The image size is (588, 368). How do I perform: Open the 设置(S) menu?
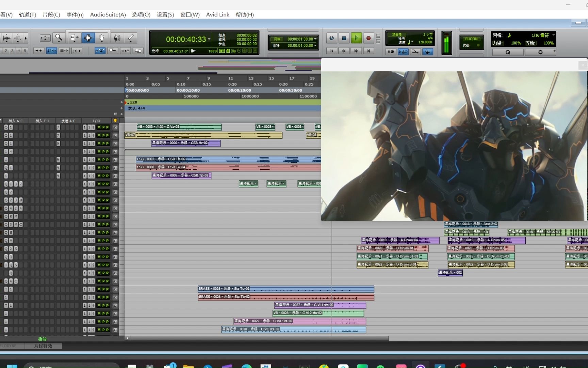point(165,15)
